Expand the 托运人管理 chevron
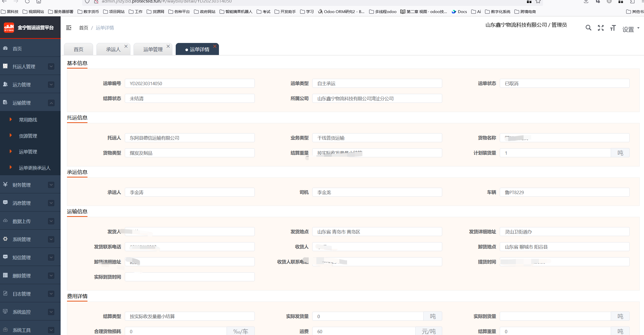This screenshot has height=335, width=644. tap(51, 66)
